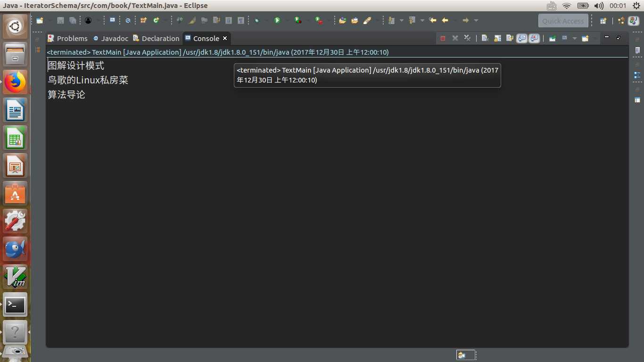Click the Open Task folder icon
Image resolution: width=644 pixels, height=362 pixels.
[x=355, y=20]
